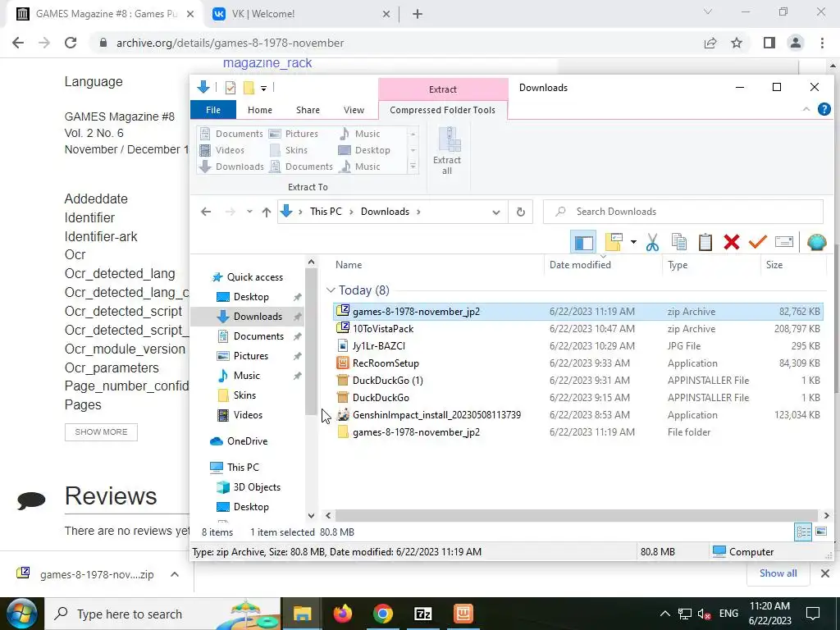Click the properties checkmark quick access icon
840x630 pixels.
tap(231, 87)
